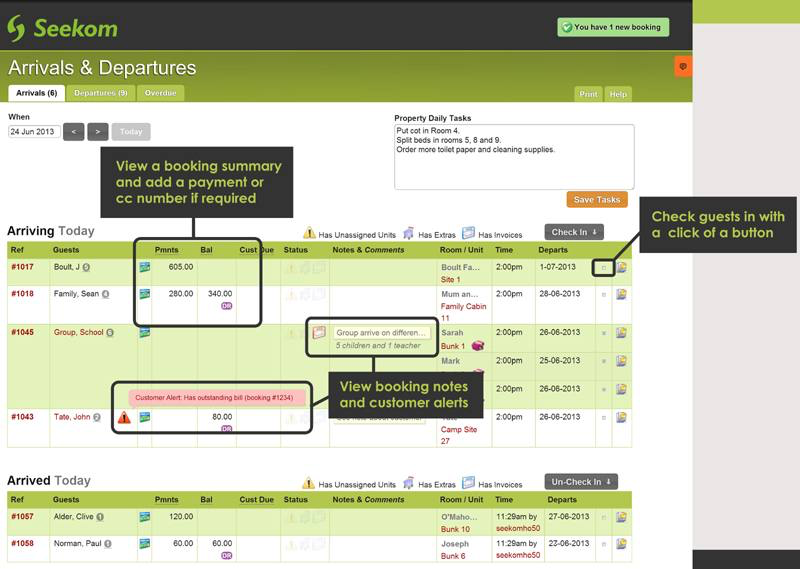Viewport: 800px width, 569px height.
Task: Tick the check-in checkbox for booking #1017
Action: click(x=604, y=267)
